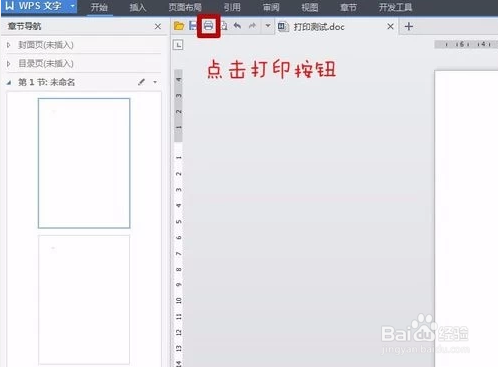Select the 引用 ribbon tab
498x367 pixels.
click(232, 7)
